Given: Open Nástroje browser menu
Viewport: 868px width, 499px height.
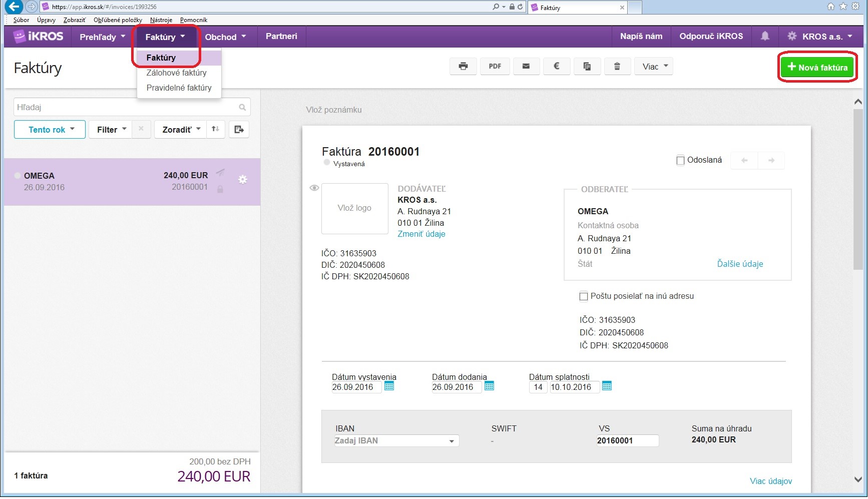Looking at the screenshot, I should pos(161,20).
